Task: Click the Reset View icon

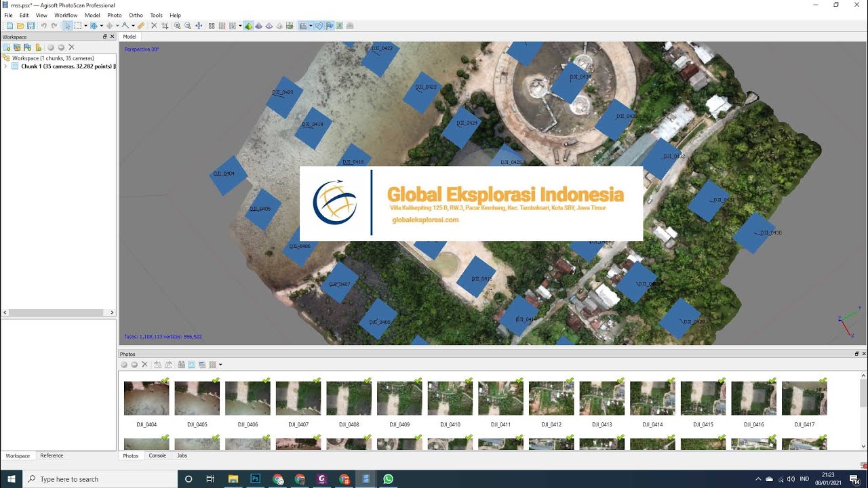Action: pos(199,26)
